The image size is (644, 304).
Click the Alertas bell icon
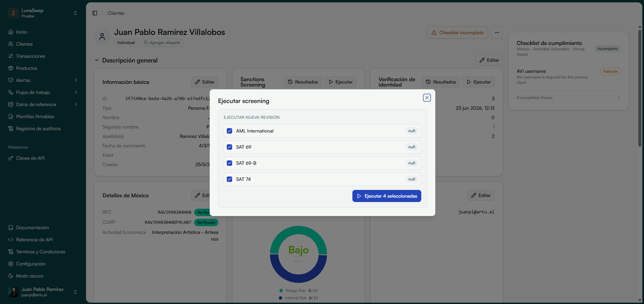(x=11, y=80)
